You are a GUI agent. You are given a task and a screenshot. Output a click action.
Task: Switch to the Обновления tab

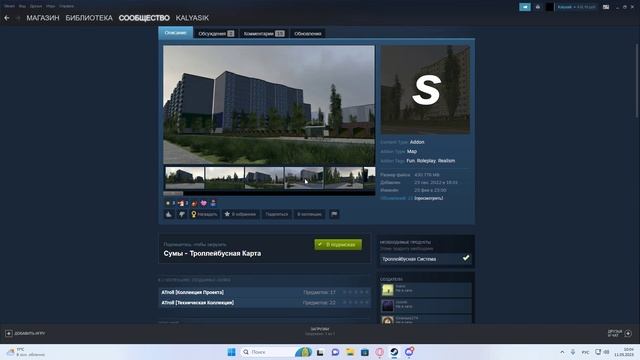(x=308, y=33)
